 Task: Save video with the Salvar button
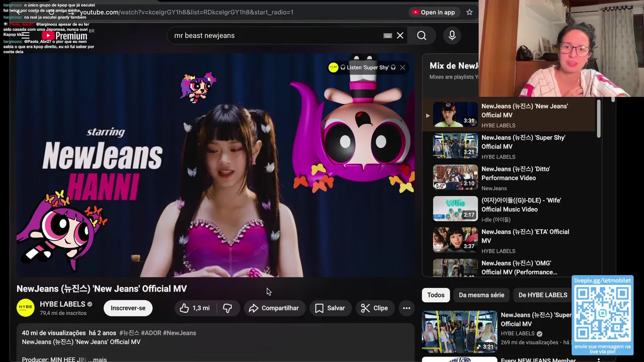(330, 308)
